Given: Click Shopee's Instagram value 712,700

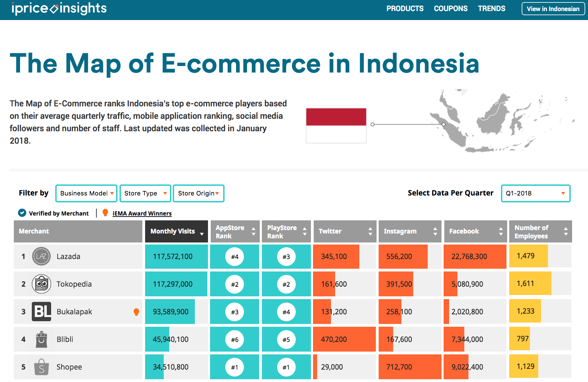Looking at the screenshot, I should click(399, 367).
